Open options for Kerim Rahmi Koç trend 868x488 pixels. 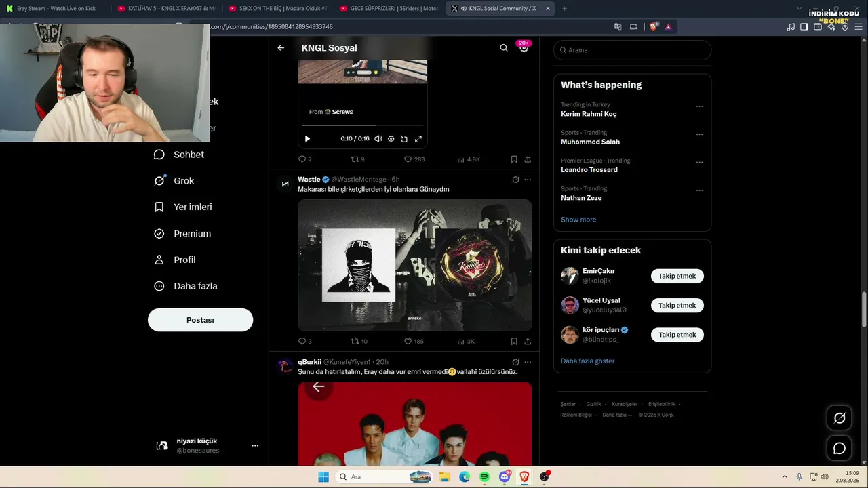point(699,106)
